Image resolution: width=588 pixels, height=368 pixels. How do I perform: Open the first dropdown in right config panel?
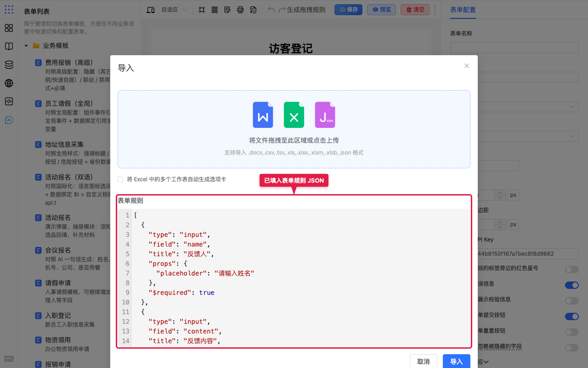528,107
